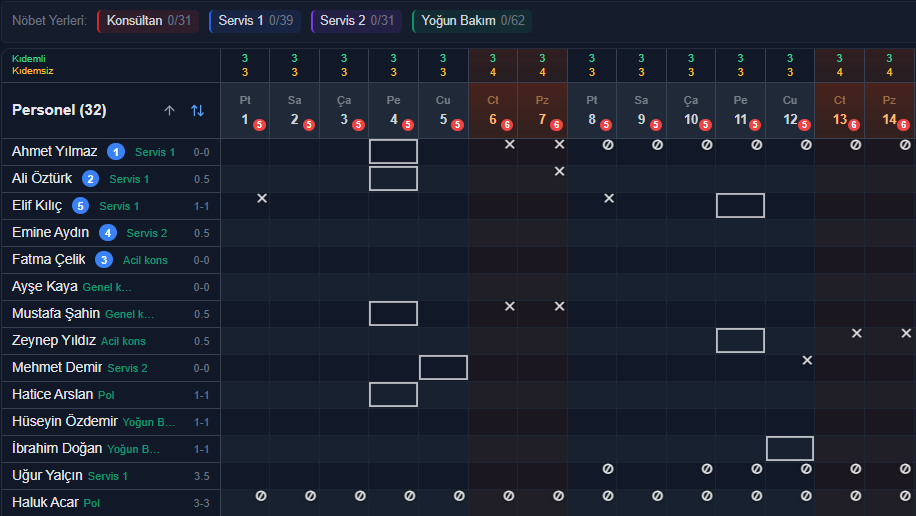Toggle Ahmet Yılmaz's highlighted cell on day 4
Viewport: 916px width, 516px height.
pyautogui.click(x=393, y=152)
